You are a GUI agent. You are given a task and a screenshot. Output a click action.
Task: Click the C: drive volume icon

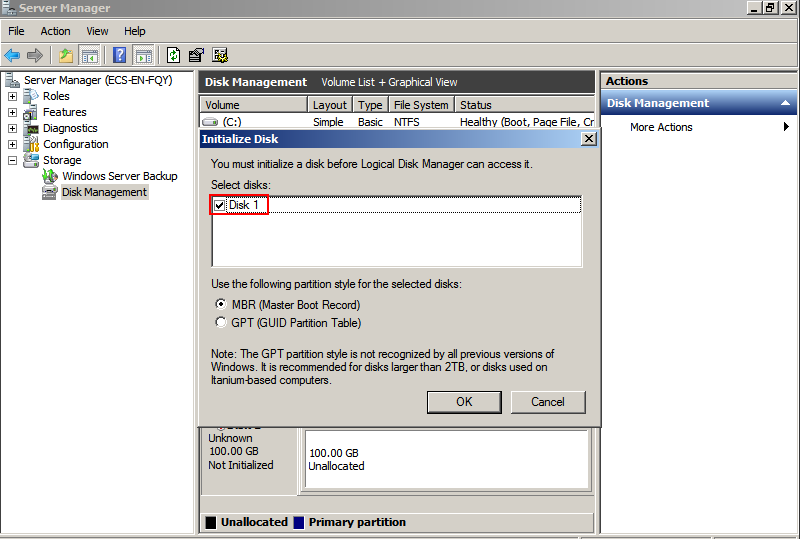click(x=210, y=122)
